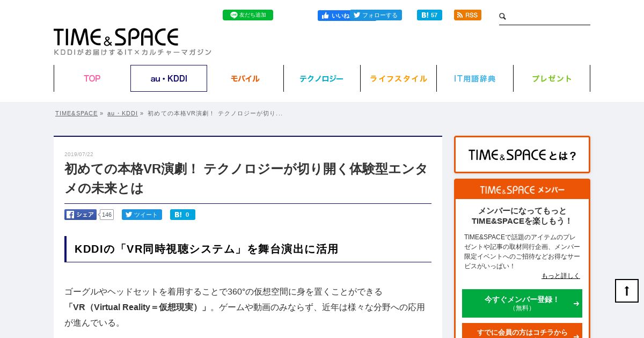
Task: Click the search magnifier icon
Action: pos(503,17)
